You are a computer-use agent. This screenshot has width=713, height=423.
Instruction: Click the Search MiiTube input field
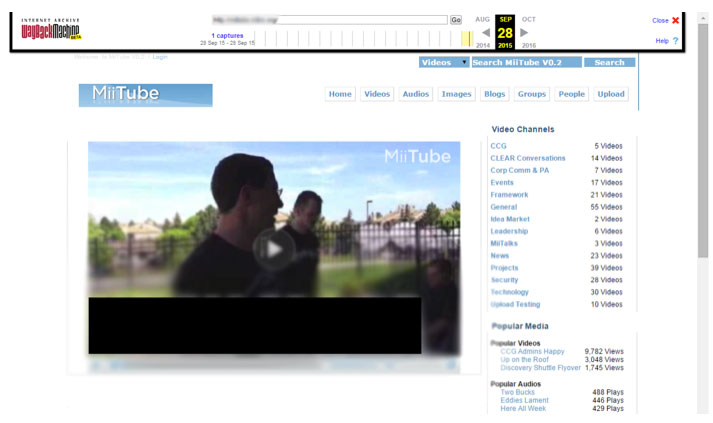click(x=526, y=62)
